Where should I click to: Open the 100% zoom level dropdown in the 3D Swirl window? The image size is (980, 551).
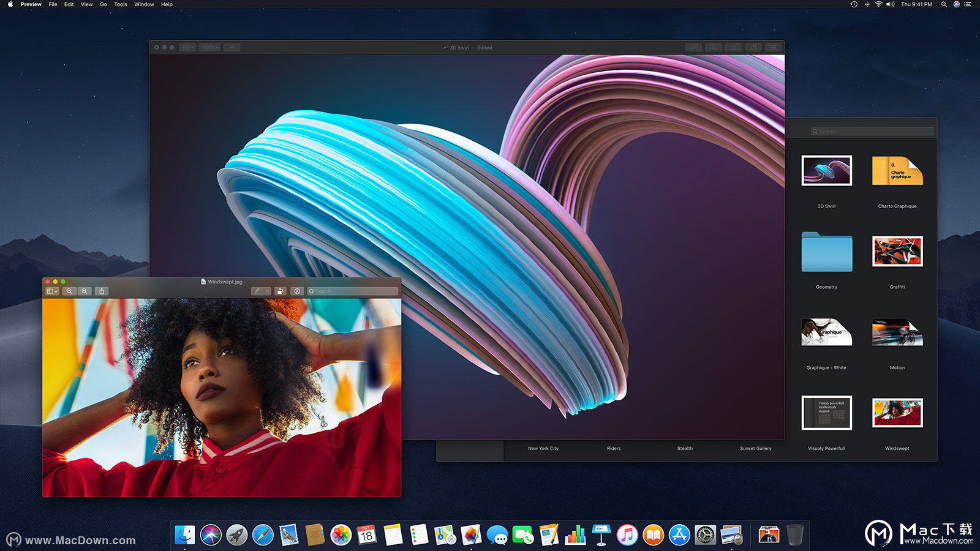[x=209, y=47]
